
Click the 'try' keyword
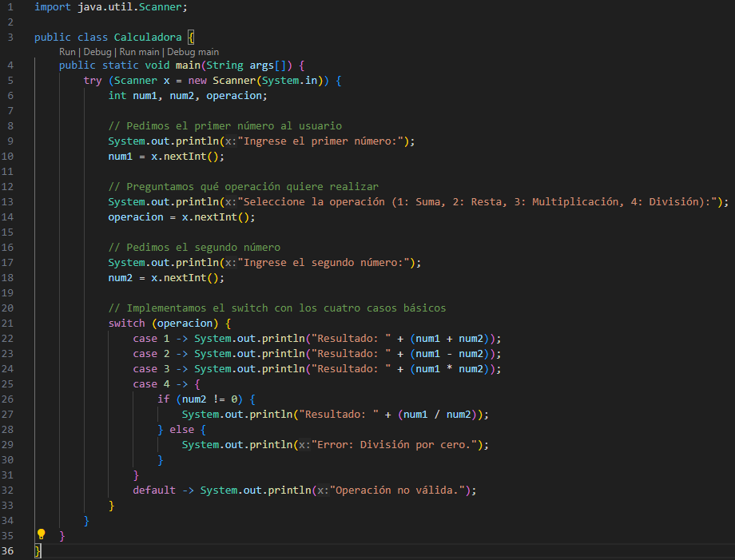pyautogui.click(x=93, y=81)
